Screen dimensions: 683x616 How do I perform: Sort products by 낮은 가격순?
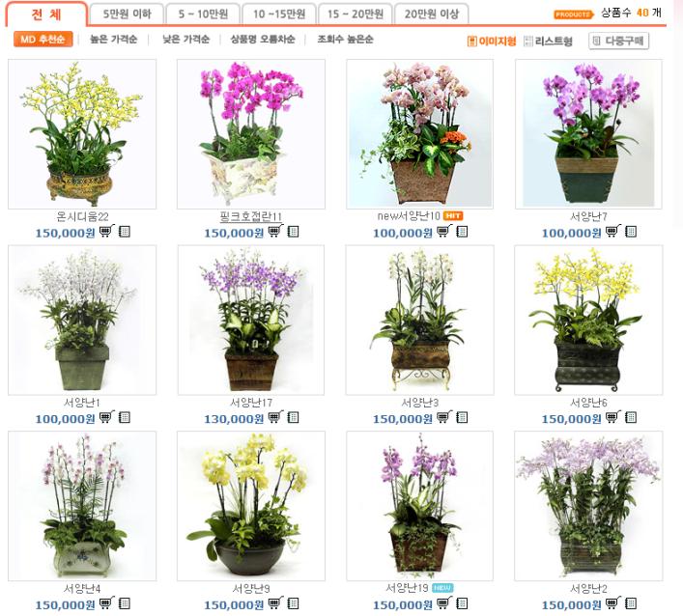[x=186, y=40]
